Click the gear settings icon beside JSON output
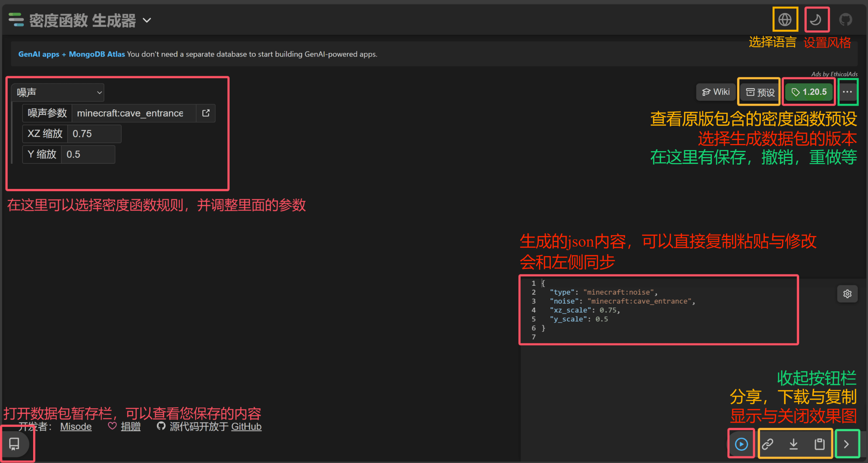This screenshot has height=463, width=868. tap(847, 294)
